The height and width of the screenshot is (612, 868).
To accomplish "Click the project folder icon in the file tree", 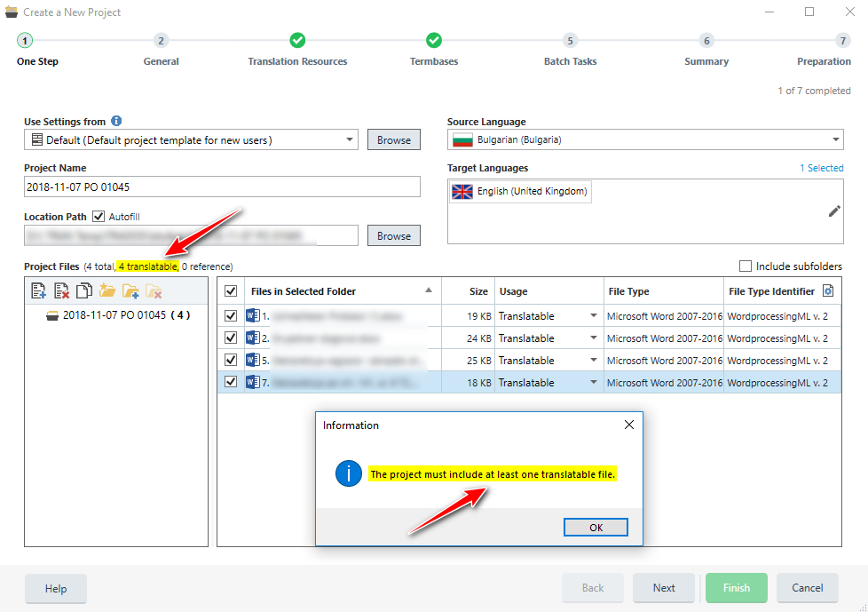I will pyautogui.click(x=52, y=315).
